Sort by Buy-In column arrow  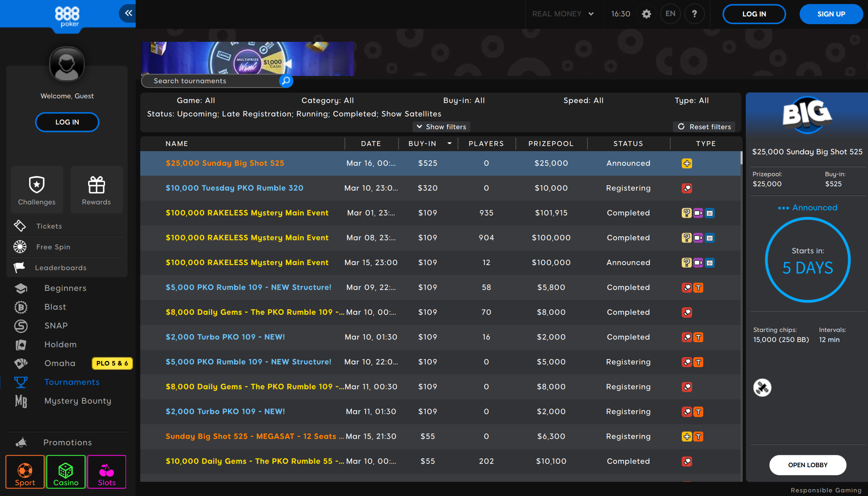pyautogui.click(x=450, y=143)
